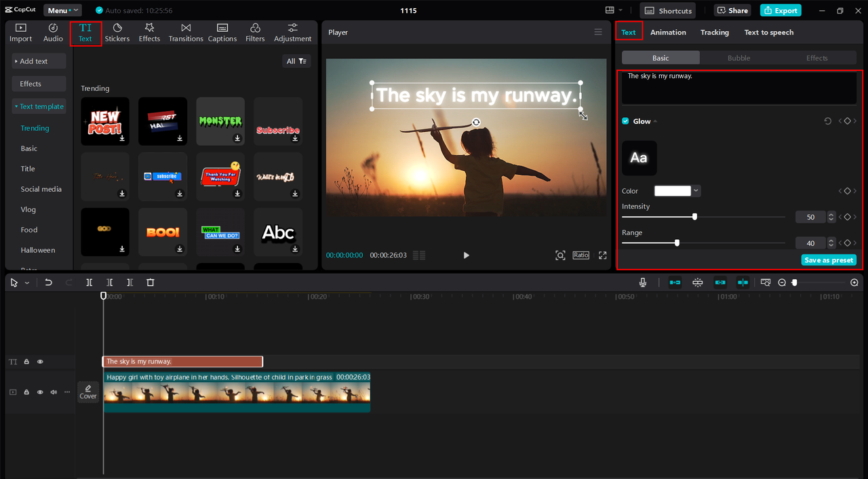Switch to the Text to speech tab
Viewport: 868px width, 479px height.
tap(769, 33)
